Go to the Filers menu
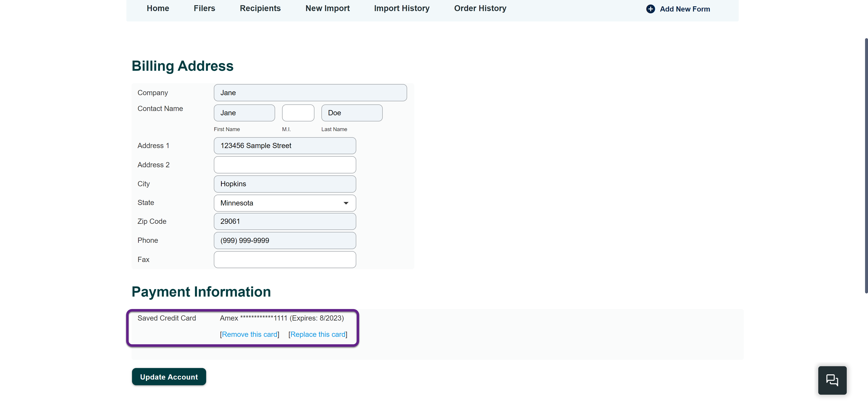Screen dimensions: 868x413 (204, 8)
